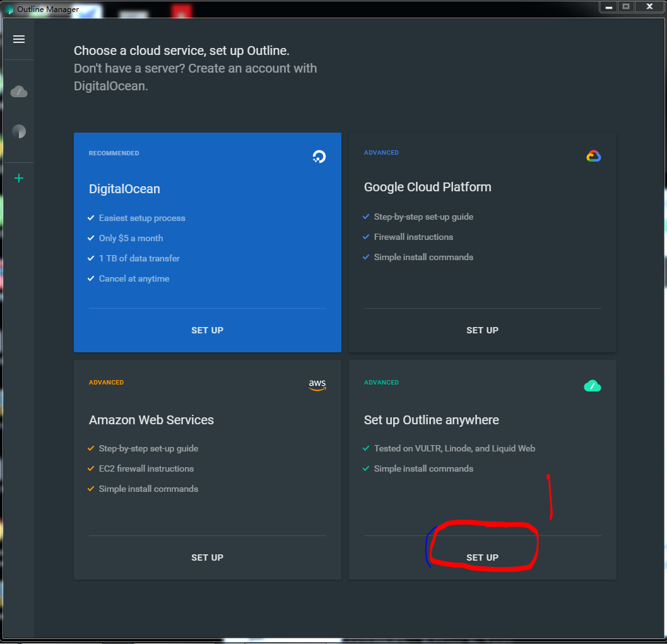Select the Outline cloud server icon in sidebar

pyautogui.click(x=19, y=92)
